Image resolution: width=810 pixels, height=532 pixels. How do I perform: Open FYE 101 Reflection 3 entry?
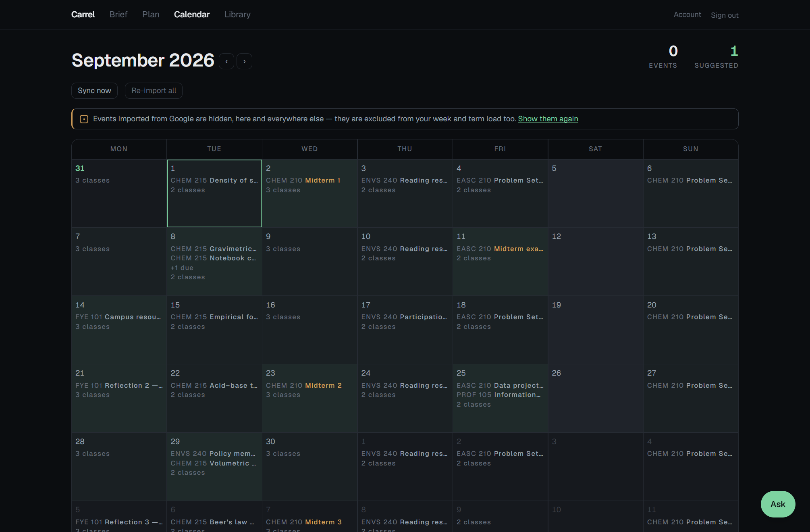pos(119,522)
